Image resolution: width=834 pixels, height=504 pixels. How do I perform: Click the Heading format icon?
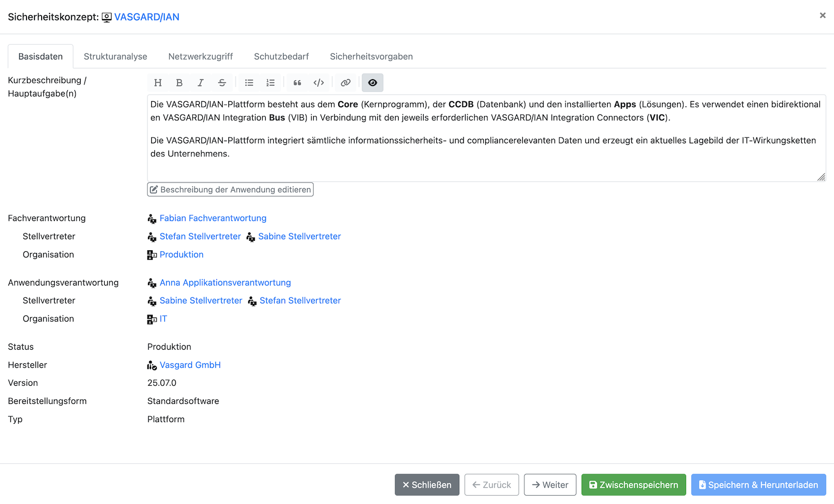(158, 83)
